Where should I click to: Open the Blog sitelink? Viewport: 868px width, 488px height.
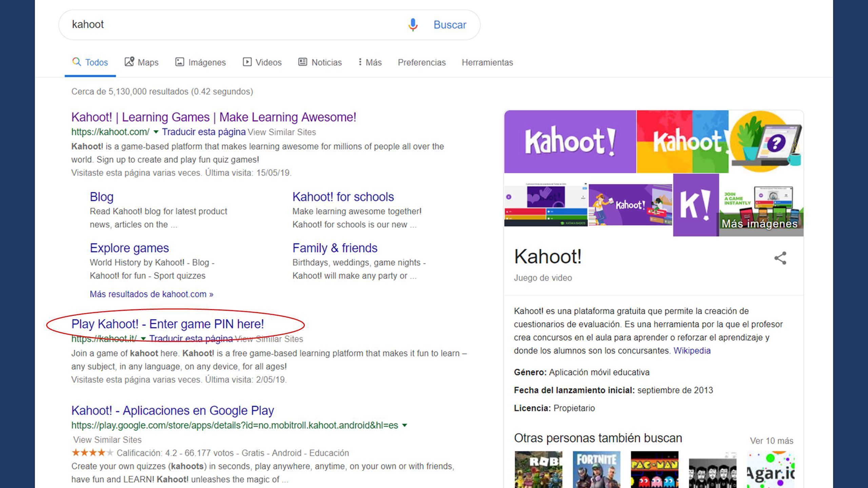tap(101, 197)
